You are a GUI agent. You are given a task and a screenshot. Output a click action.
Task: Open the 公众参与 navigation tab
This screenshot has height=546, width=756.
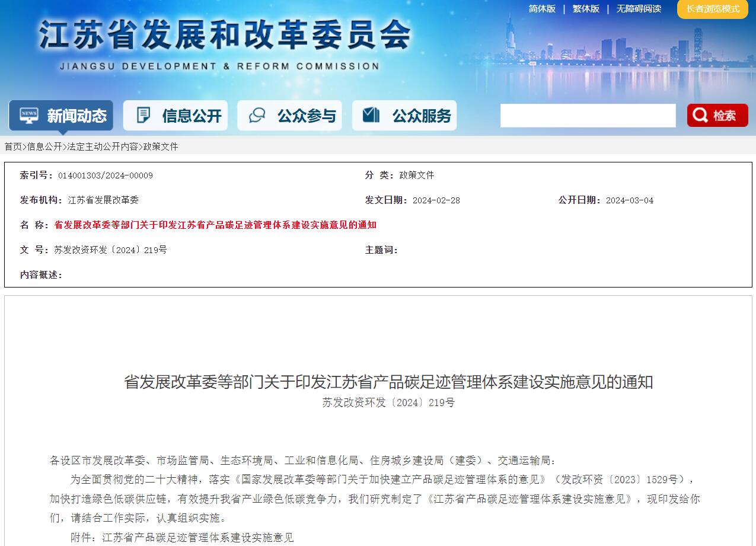(289, 116)
